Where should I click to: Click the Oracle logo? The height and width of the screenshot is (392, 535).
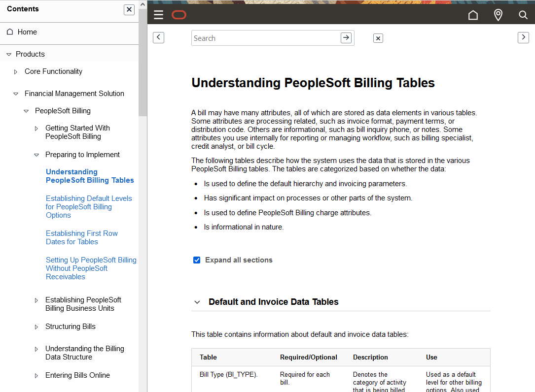coord(179,15)
